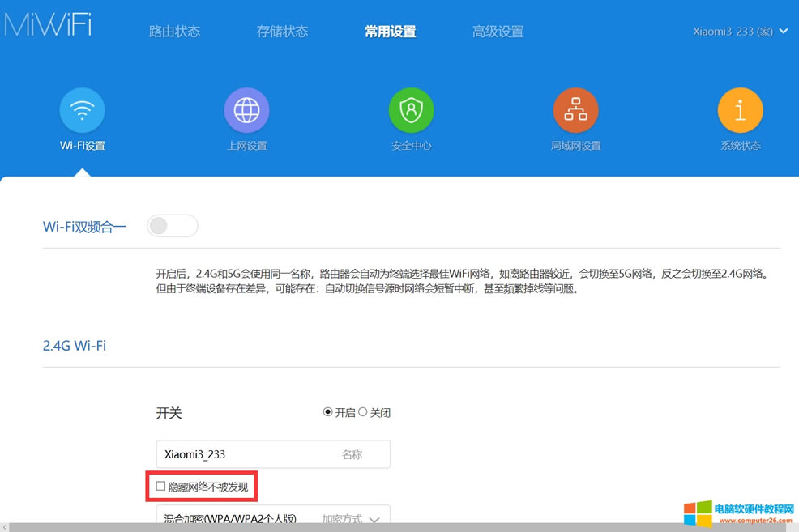Click the 2.4G Wi-Fi section heading
The image size is (799, 532).
pos(75,346)
